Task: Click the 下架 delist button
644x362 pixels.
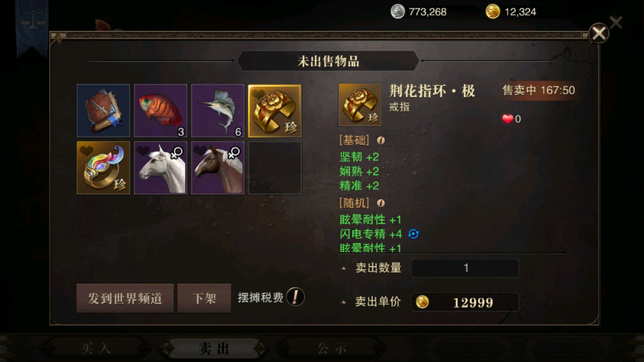Action: point(204,298)
